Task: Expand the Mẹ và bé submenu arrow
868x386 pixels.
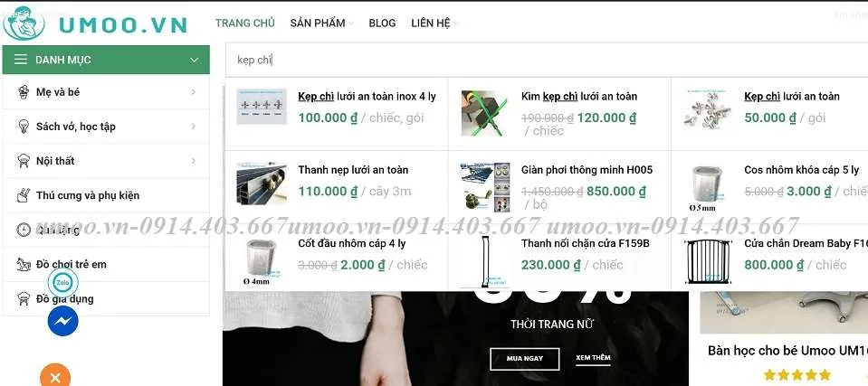Action: pyautogui.click(x=193, y=92)
